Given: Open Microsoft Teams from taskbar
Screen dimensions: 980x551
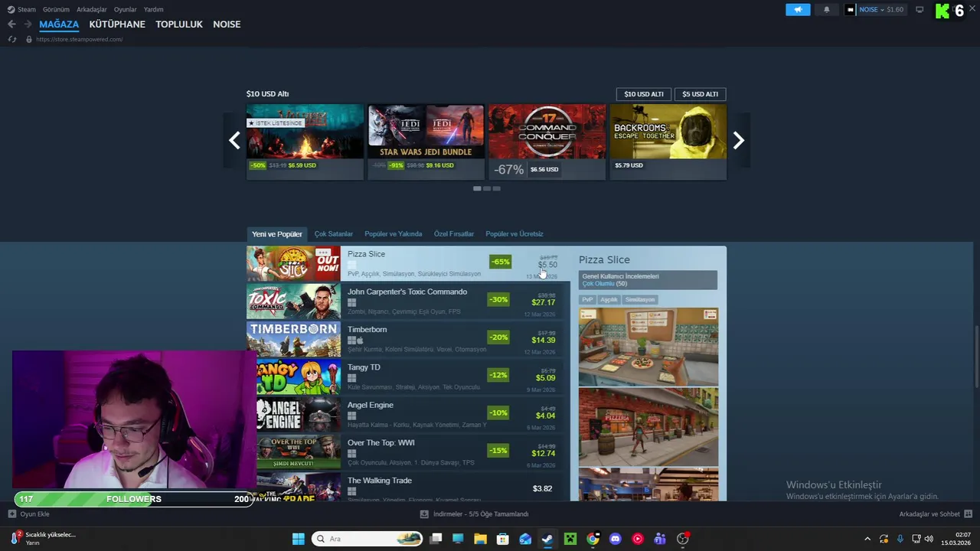Looking at the screenshot, I should point(660,539).
